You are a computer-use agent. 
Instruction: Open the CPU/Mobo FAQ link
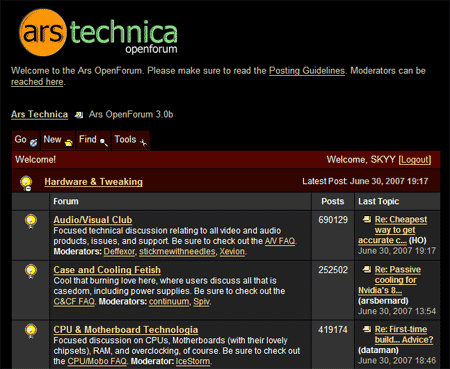coord(97,361)
